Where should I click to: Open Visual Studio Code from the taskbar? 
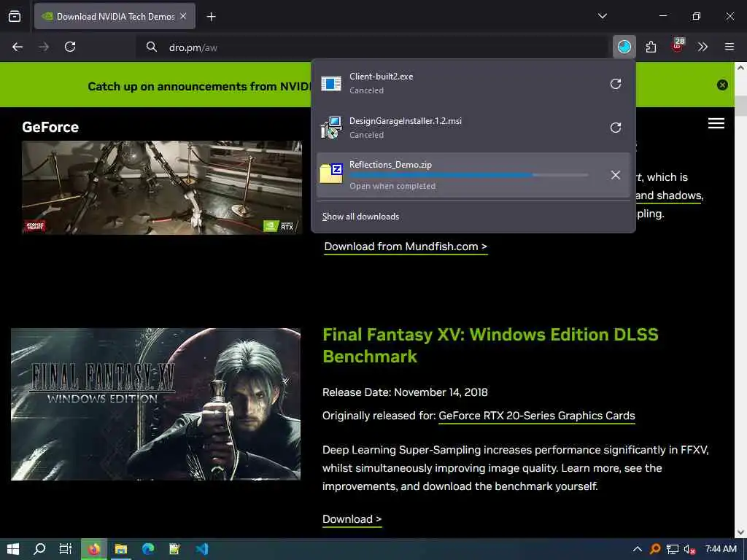(202, 549)
